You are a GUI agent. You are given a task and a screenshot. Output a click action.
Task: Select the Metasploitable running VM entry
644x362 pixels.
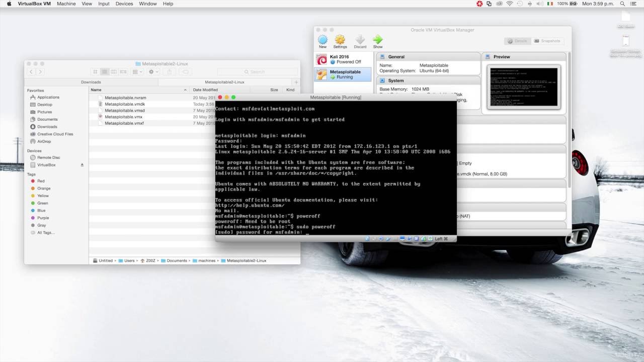343,74
